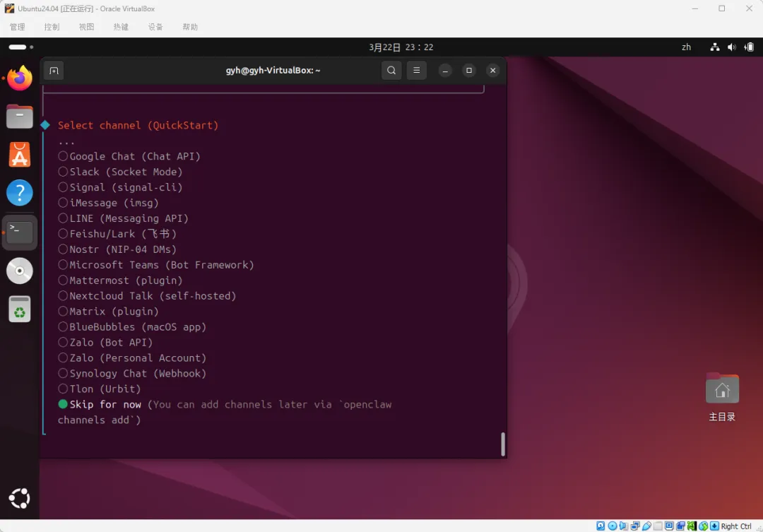Viewport: 763px width, 532px height.
Task: Open the optical disc icon in dock
Action: pos(20,271)
